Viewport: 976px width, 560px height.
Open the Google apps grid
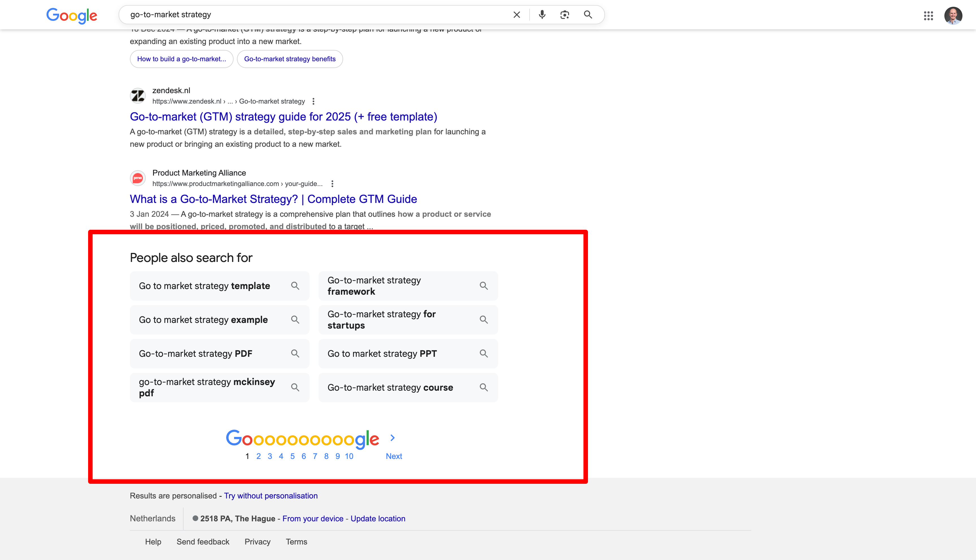(x=928, y=16)
